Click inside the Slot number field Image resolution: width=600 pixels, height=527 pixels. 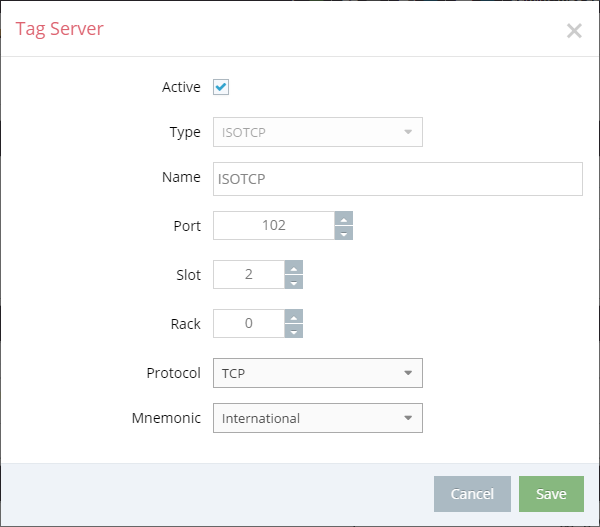(x=249, y=274)
